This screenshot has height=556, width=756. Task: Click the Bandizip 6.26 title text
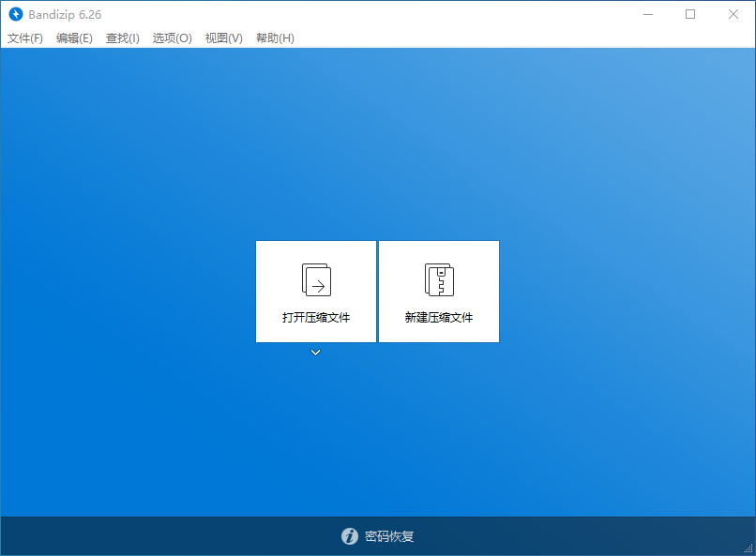click(64, 14)
